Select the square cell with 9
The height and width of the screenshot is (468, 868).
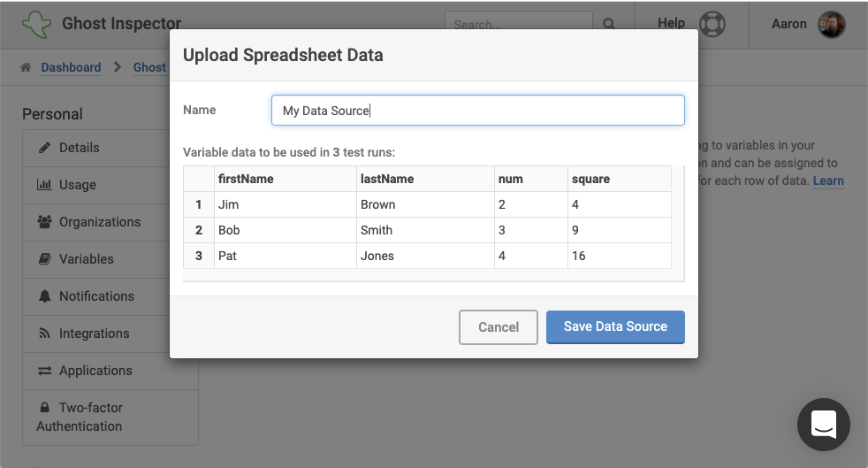click(620, 230)
